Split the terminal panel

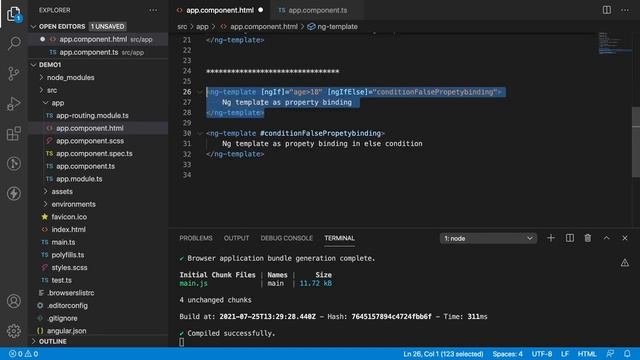click(x=569, y=238)
